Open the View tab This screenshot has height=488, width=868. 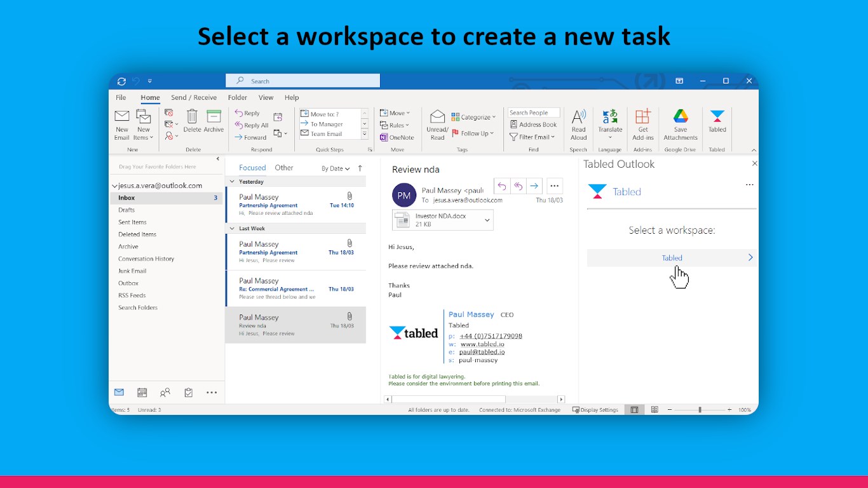coord(266,98)
